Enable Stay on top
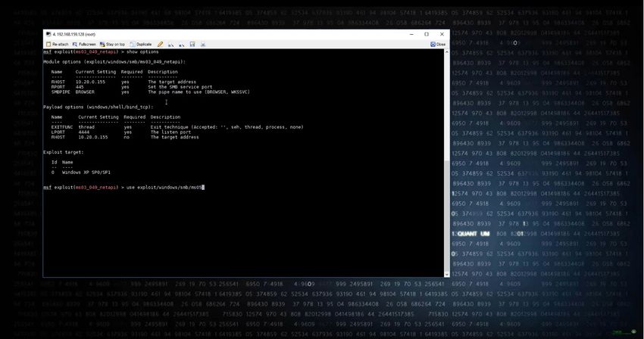The width and height of the screenshot is (644, 339). 112,45
